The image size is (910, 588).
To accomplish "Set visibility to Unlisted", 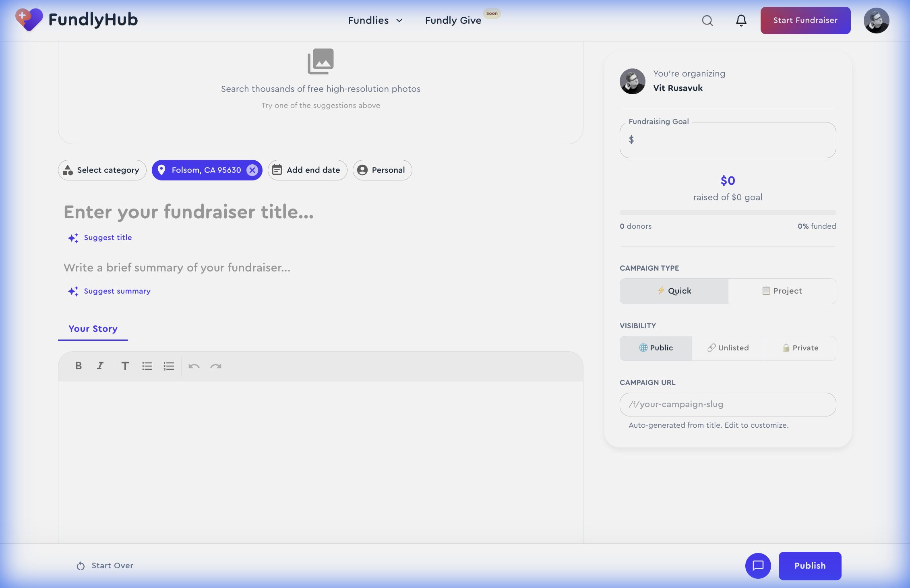I will [728, 348].
